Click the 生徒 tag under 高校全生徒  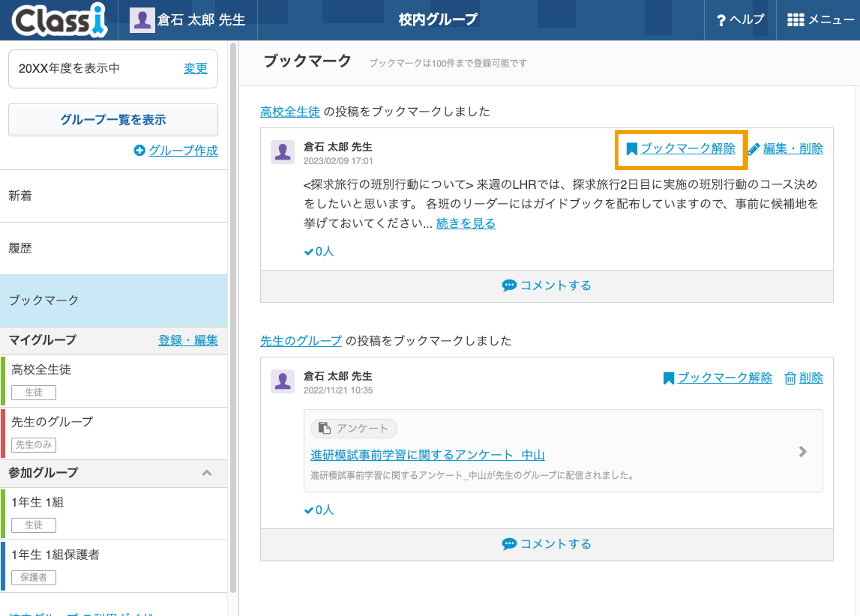point(34,392)
